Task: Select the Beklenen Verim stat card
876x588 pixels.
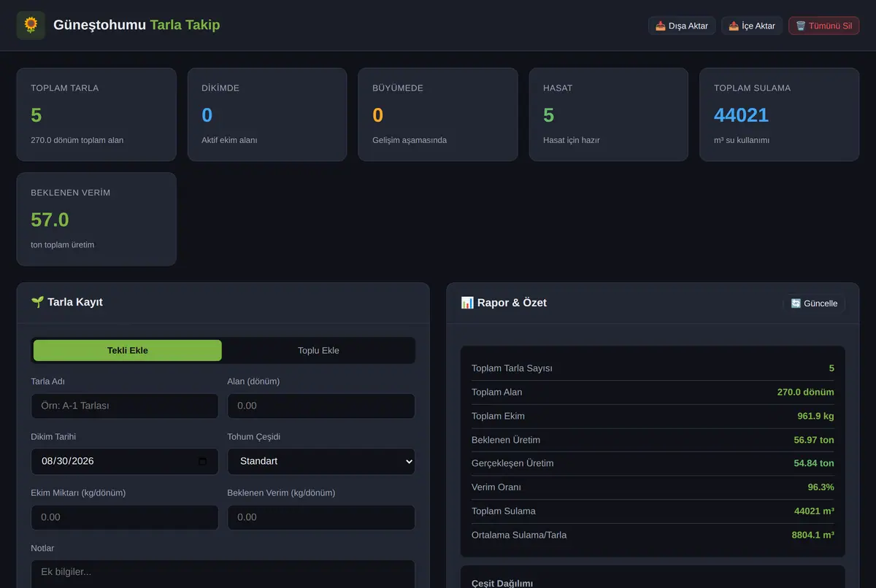Action: click(x=96, y=219)
